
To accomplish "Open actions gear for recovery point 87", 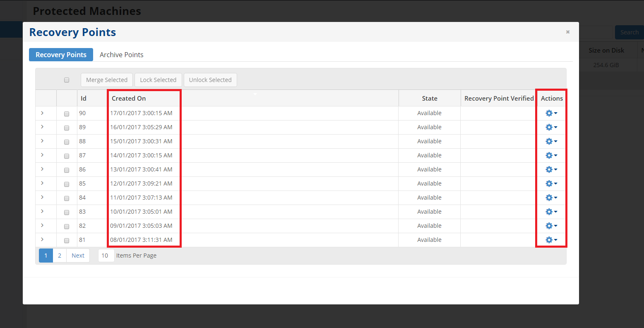I will click(551, 155).
